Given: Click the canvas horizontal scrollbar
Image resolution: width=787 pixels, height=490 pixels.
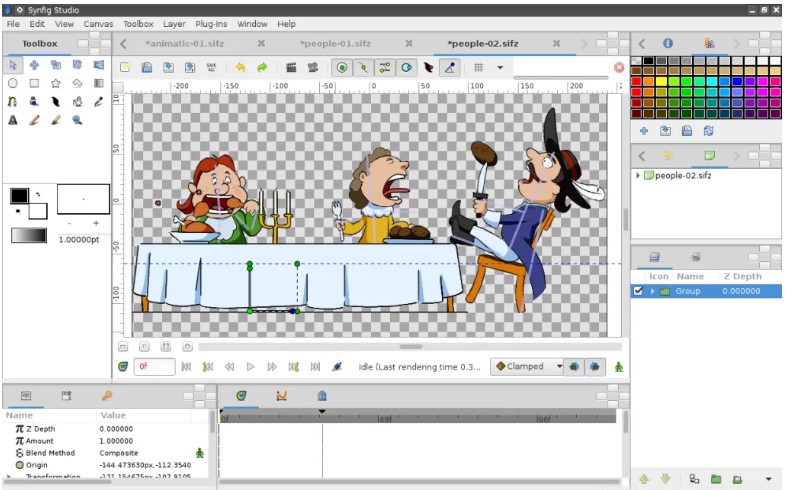Looking at the screenshot, I should [x=410, y=346].
